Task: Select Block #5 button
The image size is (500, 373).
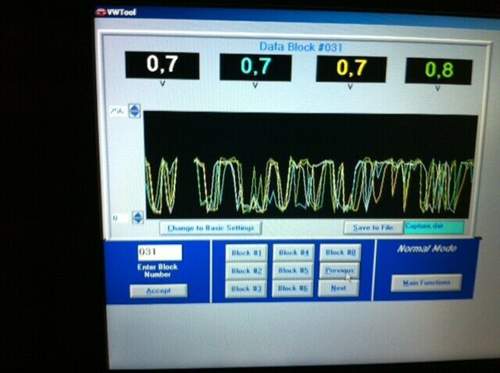Action: (293, 270)
